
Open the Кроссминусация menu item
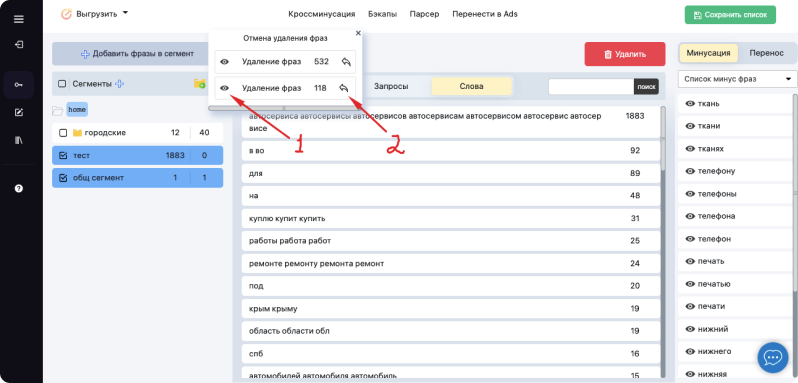[322, 14]
